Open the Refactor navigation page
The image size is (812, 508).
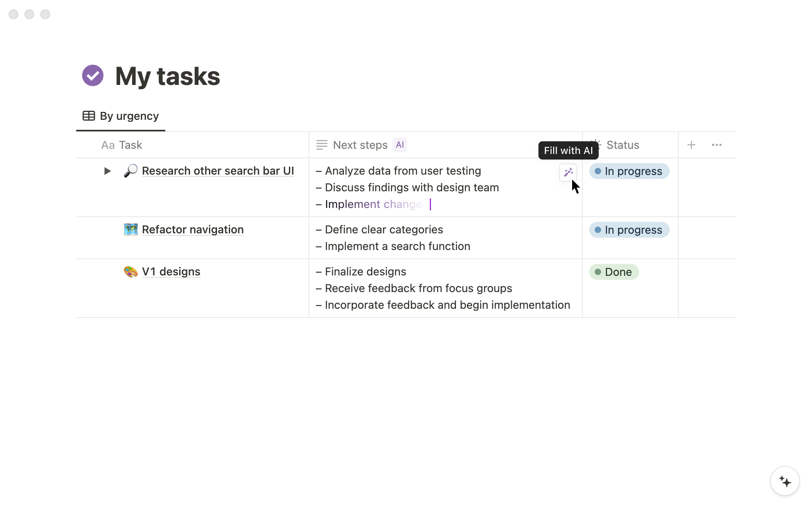pyautogui.click(x=193, y=229)
